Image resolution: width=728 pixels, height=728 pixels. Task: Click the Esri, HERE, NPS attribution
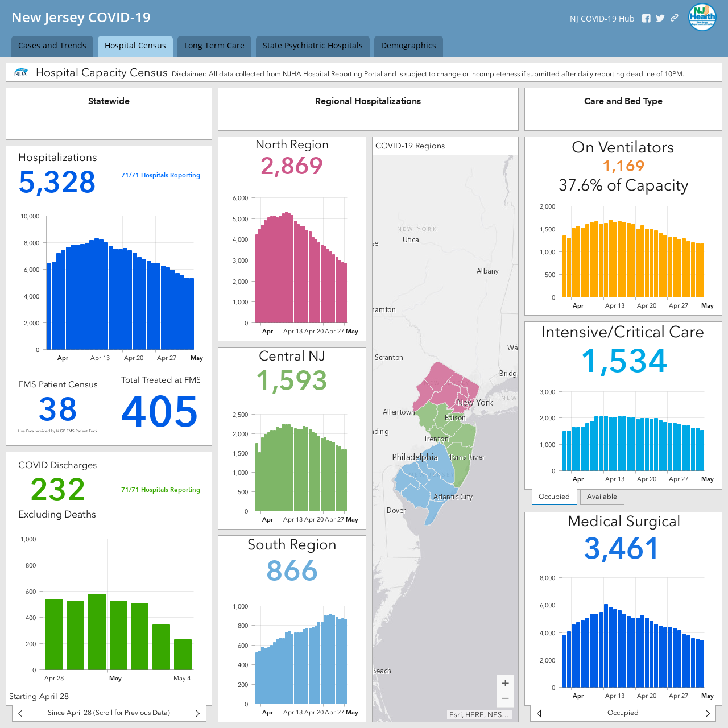(479, 715)
